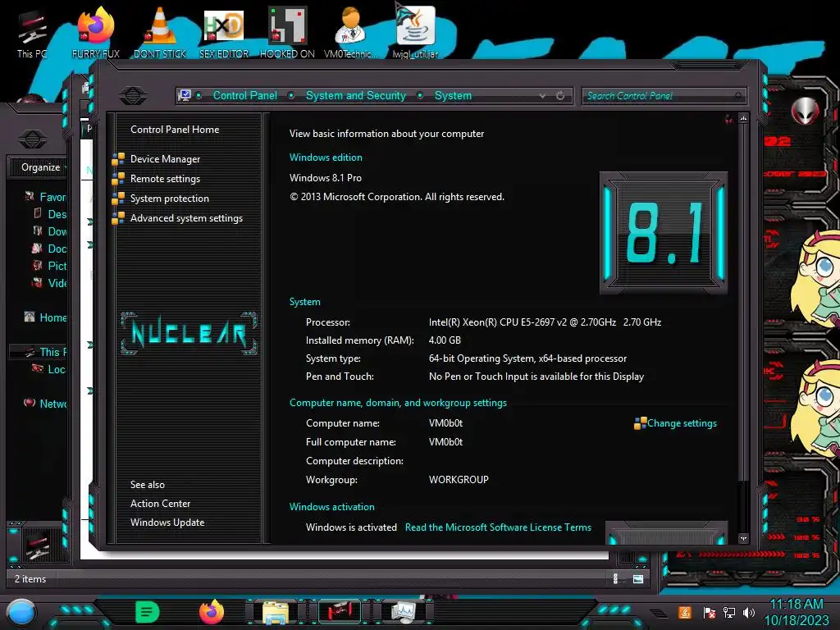Open lwjgl_util.jar desktop file

coord(415,32)
